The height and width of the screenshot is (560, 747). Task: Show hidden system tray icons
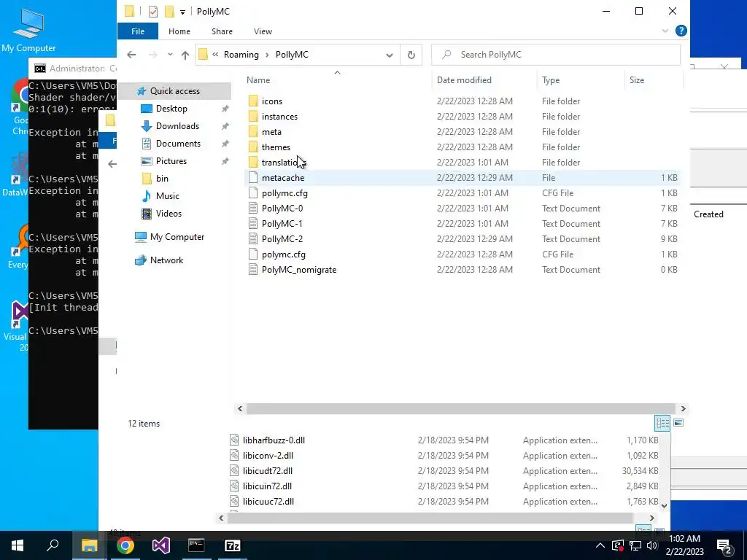(600, 545)
